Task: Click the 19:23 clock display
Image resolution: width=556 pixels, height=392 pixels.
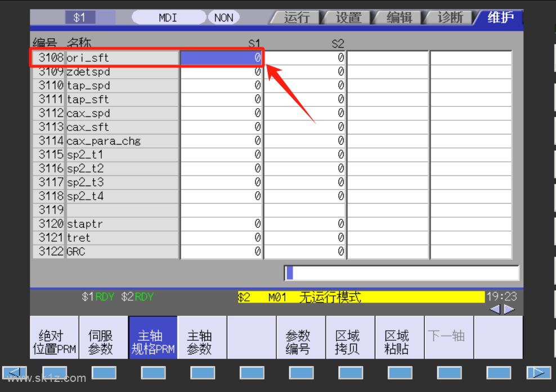Action: click(501, 296)
